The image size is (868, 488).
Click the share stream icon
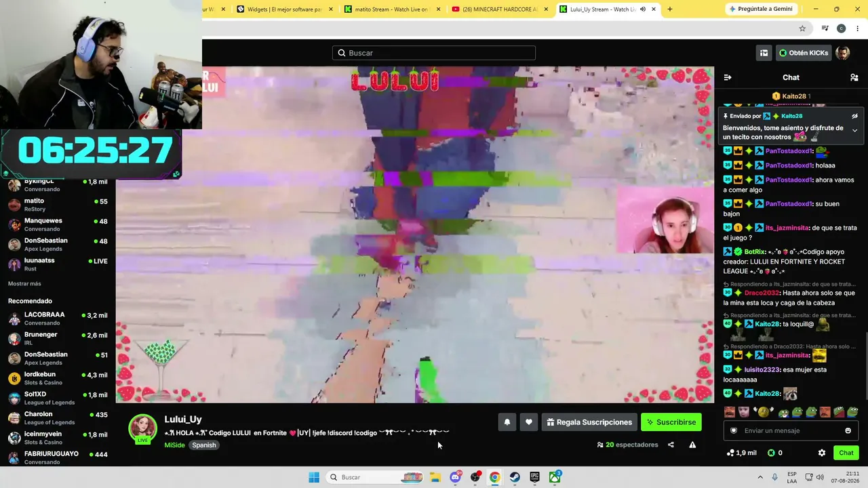(671, 445)
